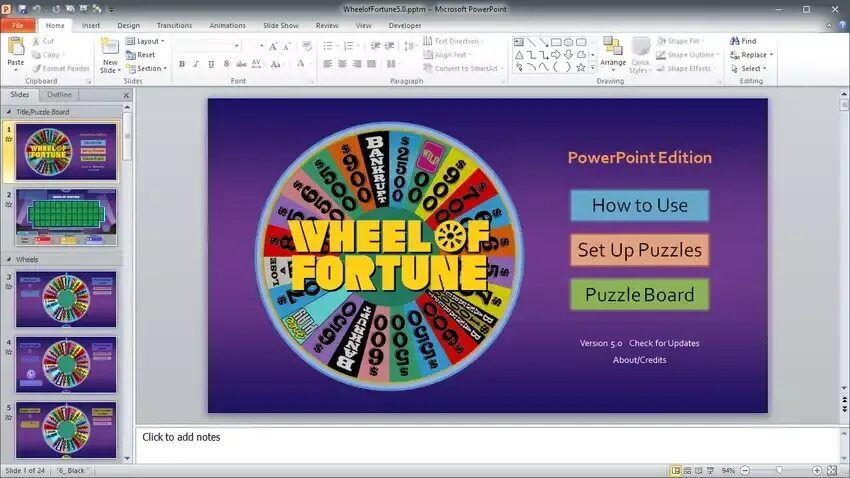Image resolution: width=850 pixels, height=478 pixels.
Task: Open the Layout dropdown
Action: point(145,41)
